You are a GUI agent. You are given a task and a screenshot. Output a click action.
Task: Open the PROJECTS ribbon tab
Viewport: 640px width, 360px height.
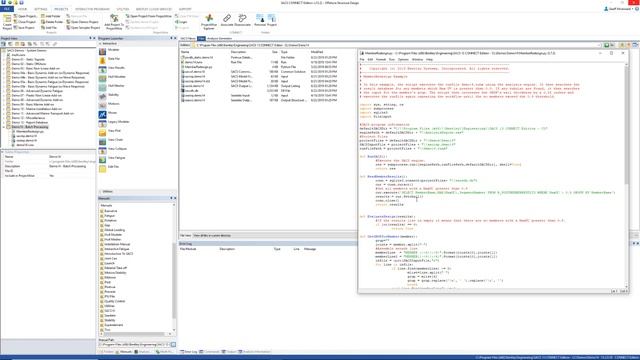[x=61, y=9]
